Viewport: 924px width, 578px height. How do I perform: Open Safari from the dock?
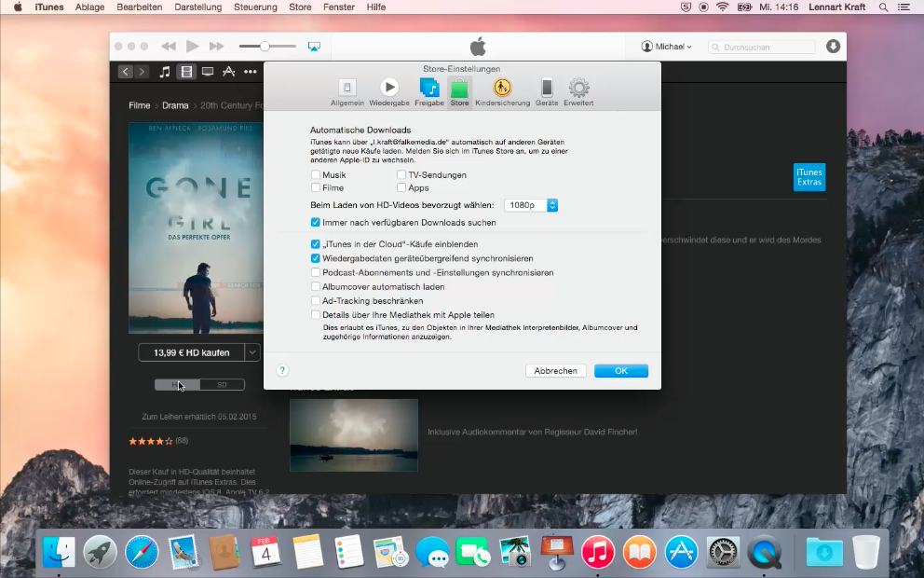point(142,553)
